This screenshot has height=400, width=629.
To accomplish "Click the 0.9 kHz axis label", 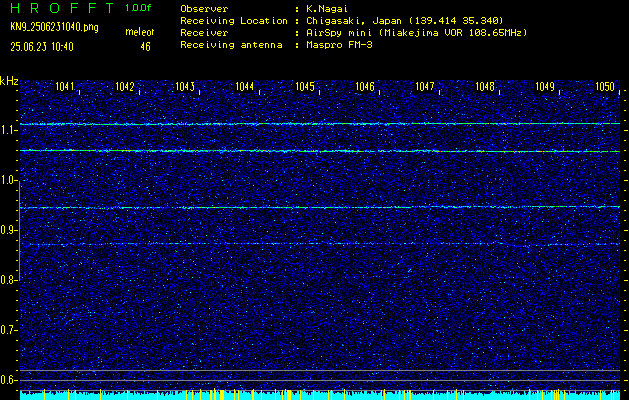I will 8,230.
